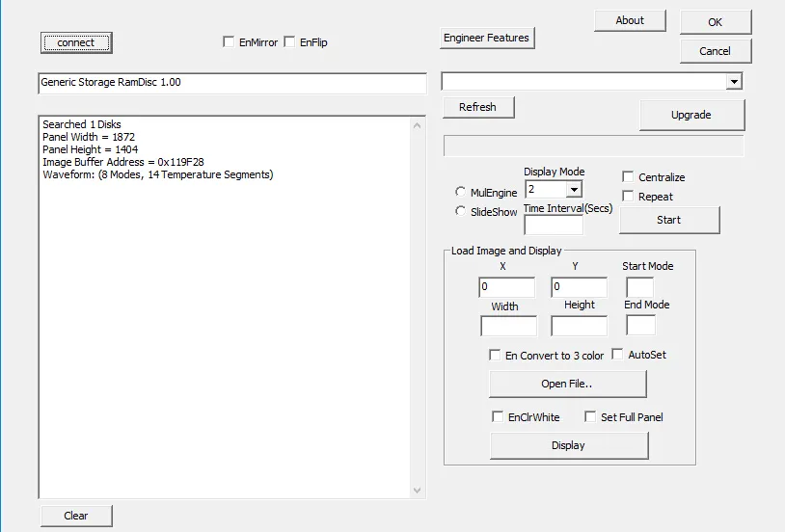The image size is (785, 532).
Task: Open Engineer Features
Action: pos(487,38)
